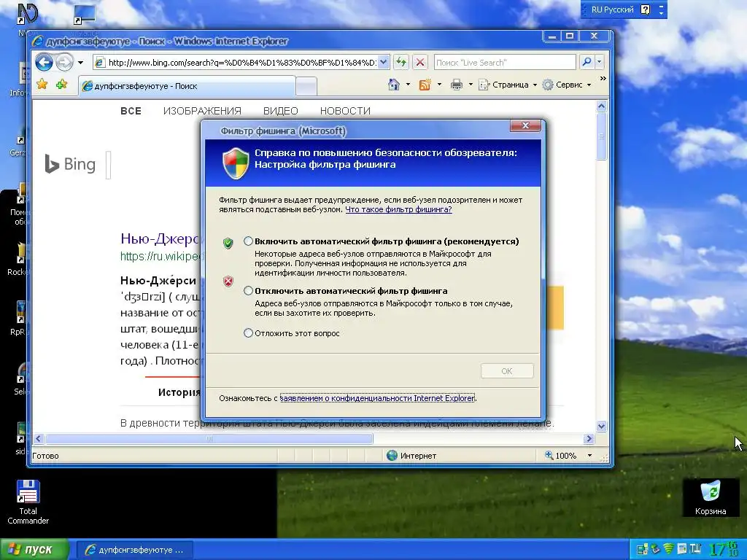Image resolution: width=747 pixels, height=560 pixels.
Task: Open the Favorites Center star icon
Action: click(42, 85)
